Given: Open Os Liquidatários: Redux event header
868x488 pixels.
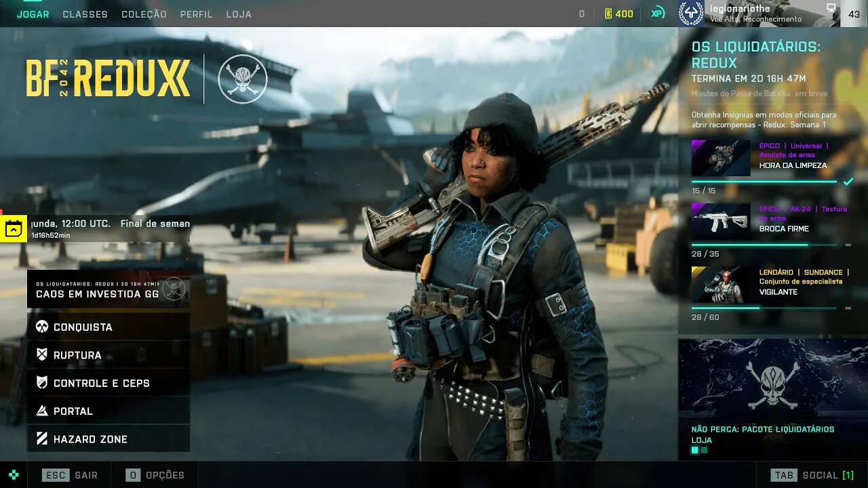Looking at the screenshot, I should click(756, 55).
